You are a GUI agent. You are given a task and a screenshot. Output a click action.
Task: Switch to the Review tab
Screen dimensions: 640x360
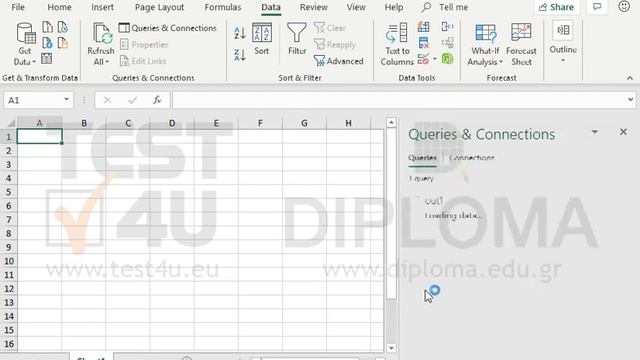tap(313, 7)
